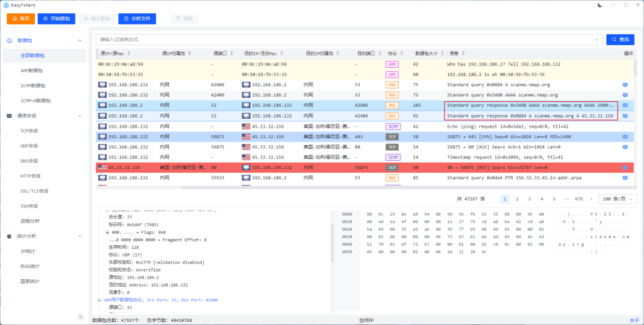Select ARP数据包 in the sidebar

pos(31,71)
